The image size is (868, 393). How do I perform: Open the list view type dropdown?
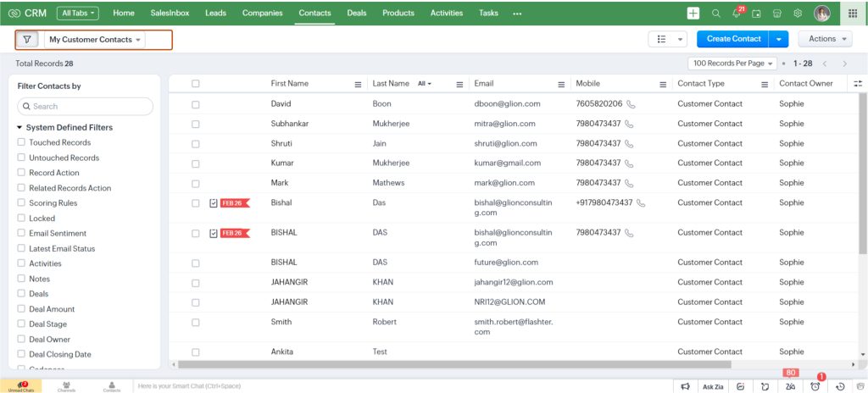tap(667, 39)
